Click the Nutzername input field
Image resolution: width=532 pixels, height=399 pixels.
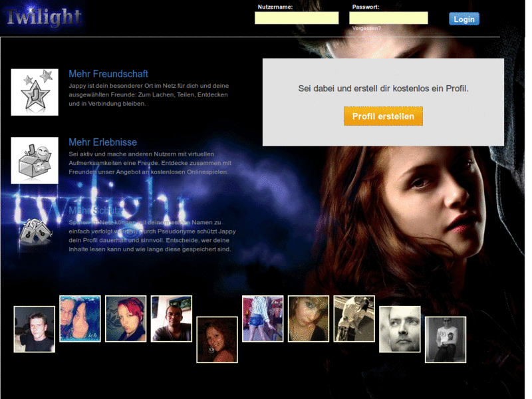point(297,18)
